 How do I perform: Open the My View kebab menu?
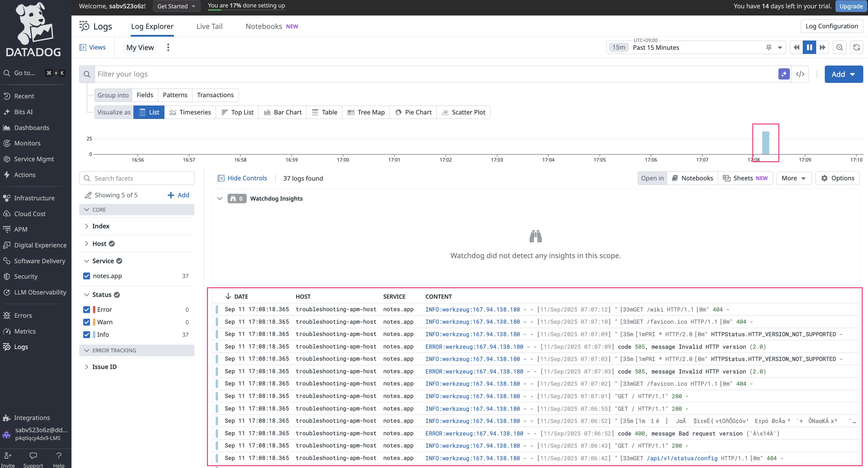[168, 47]
